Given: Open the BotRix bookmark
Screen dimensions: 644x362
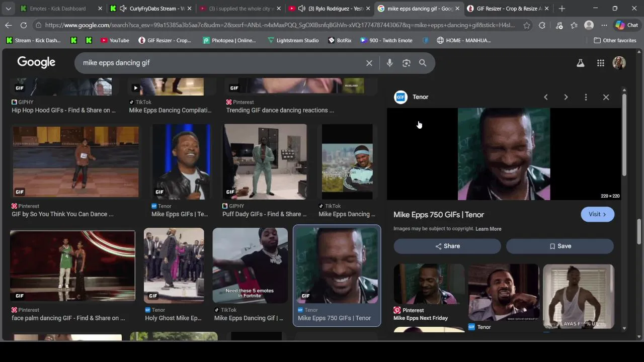Looking at the screenshot, I should (x=340, y=40).
